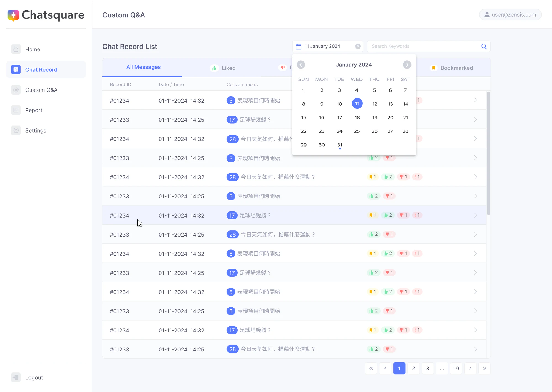This screenshot has height=392, width=552.
Task: Click the Date / Time column header
Action: [171, 85]
